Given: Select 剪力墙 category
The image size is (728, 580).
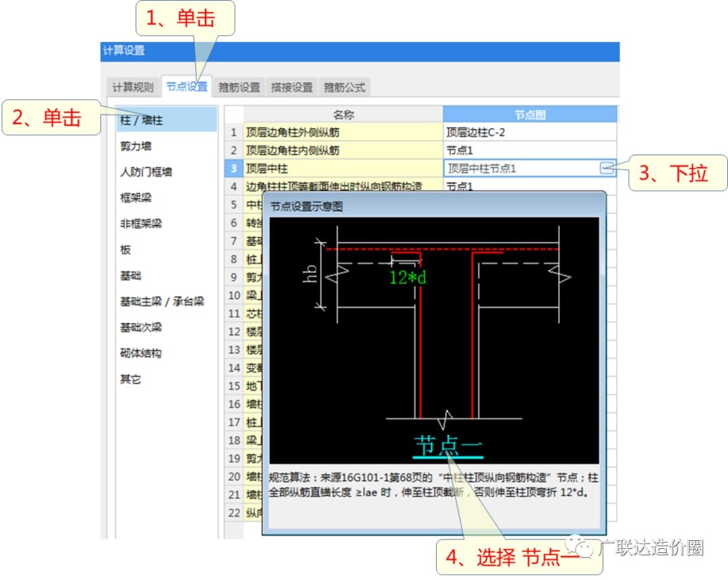Looking at the screenshot, I should (135, 146).
